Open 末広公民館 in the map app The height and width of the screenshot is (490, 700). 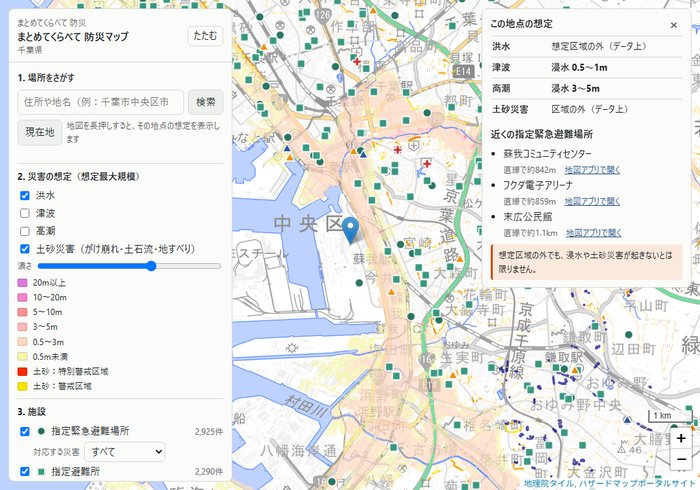click(594, 233)
